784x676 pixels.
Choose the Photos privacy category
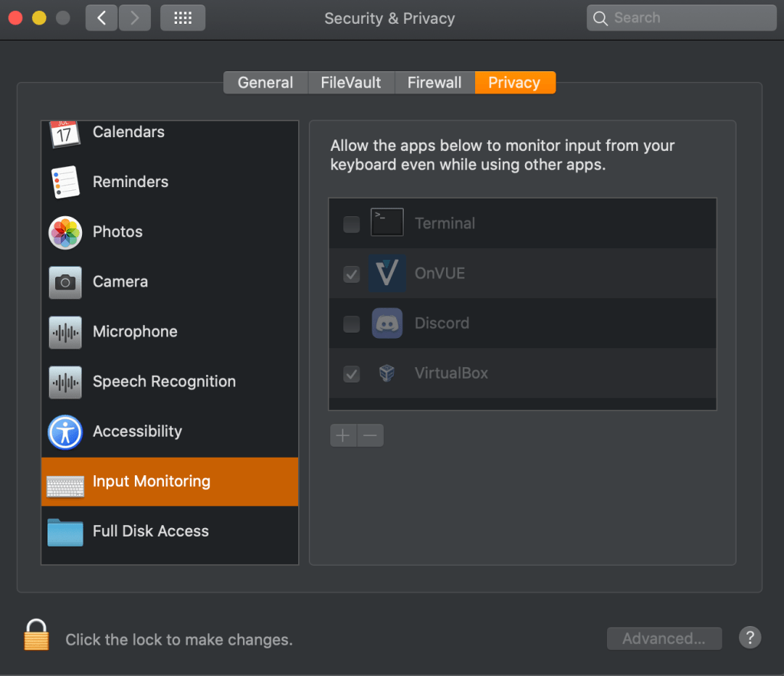click(117, 232)
